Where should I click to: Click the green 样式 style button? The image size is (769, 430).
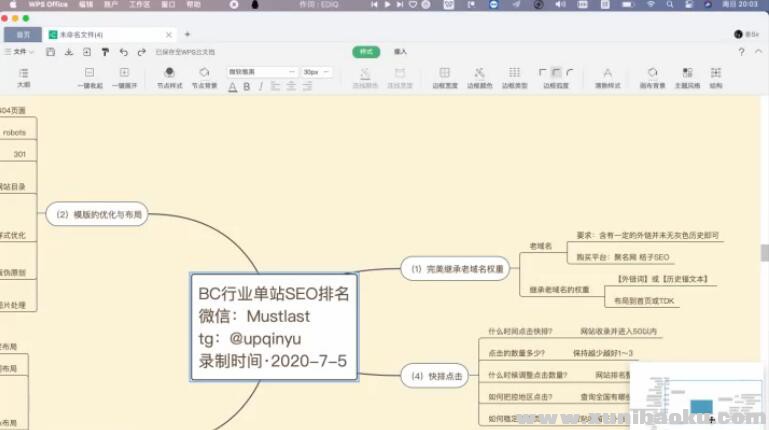(x=366, y=51)
